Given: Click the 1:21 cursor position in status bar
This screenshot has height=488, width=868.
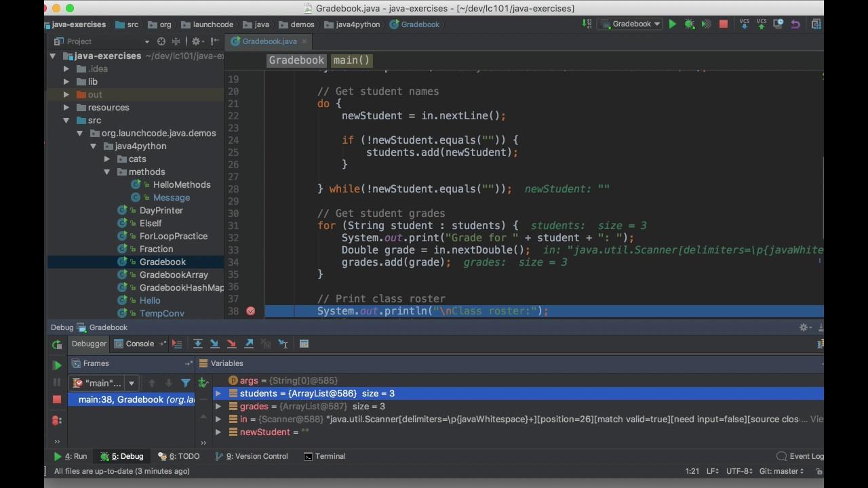Looking at the screenshot, I should [692, 471].
